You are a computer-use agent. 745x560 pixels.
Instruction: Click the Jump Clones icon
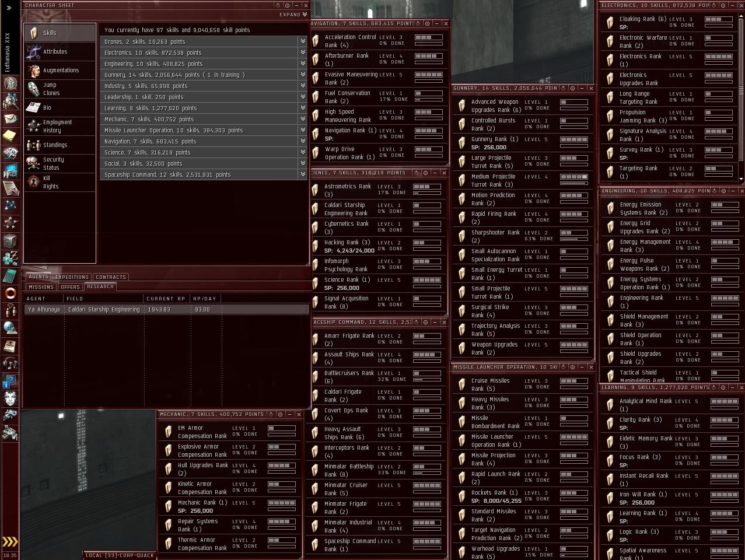[x=34, y=89]
